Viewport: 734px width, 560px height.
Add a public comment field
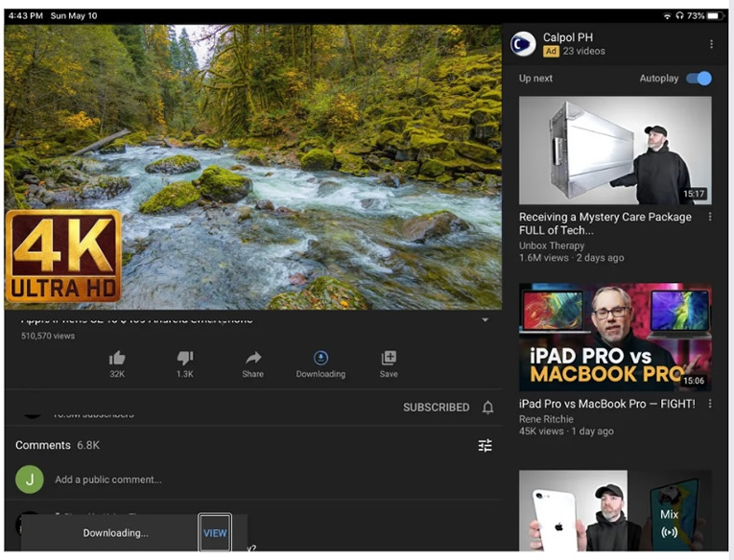[x=108, y=479]
